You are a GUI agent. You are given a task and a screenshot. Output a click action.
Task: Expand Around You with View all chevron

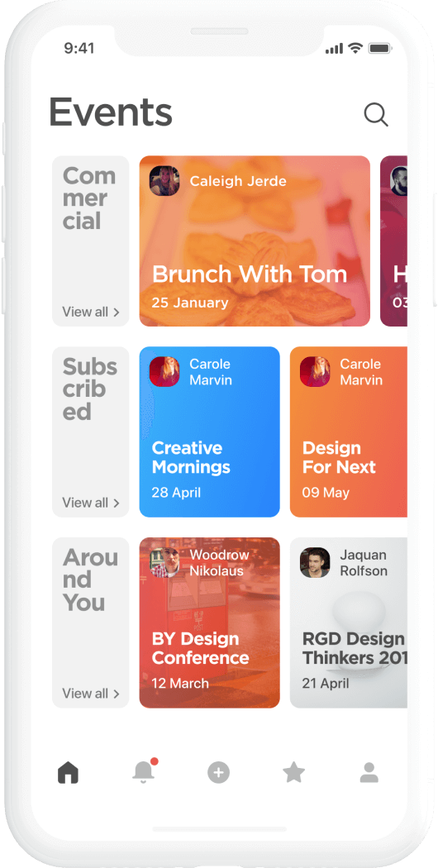[91, 693]
